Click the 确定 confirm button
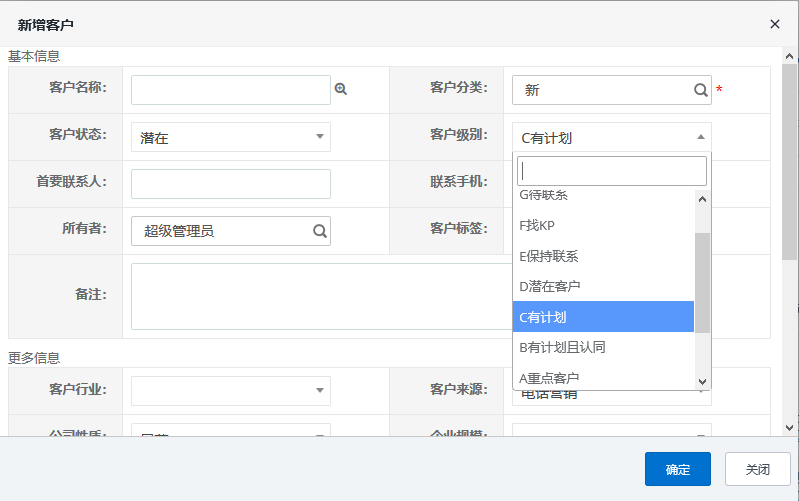 pos(677,469)
